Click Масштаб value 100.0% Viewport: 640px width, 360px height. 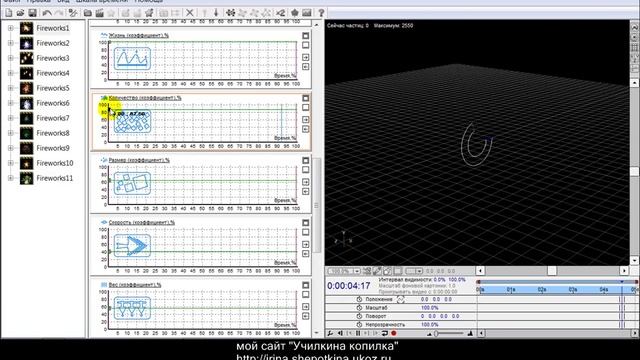tap(429, 308)
